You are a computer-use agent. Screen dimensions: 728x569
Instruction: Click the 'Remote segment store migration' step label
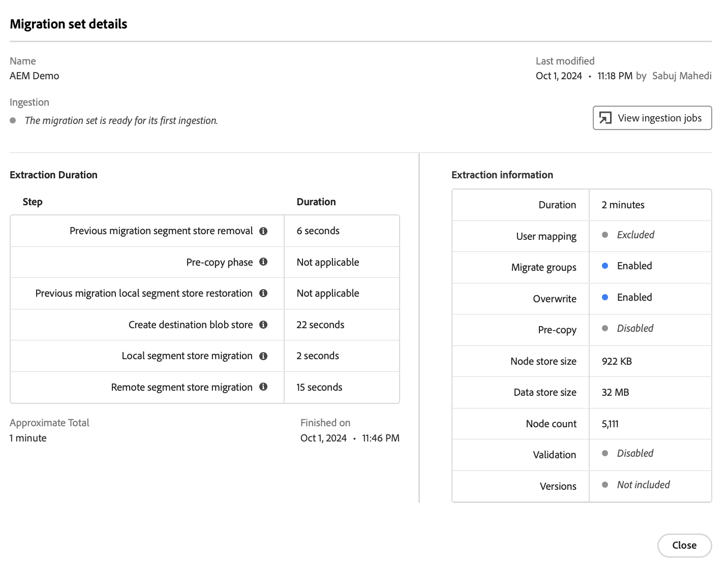coord(182,387)
